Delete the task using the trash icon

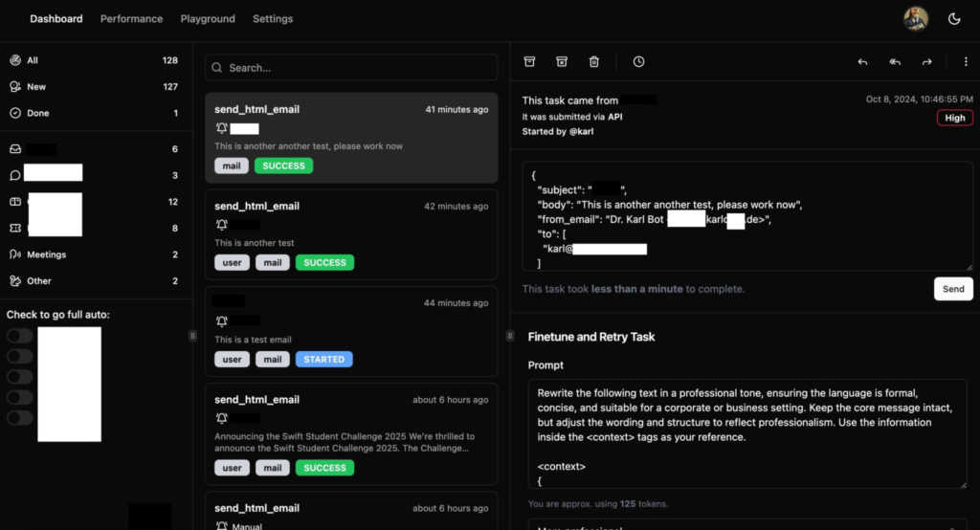click(x=594, y=62)
